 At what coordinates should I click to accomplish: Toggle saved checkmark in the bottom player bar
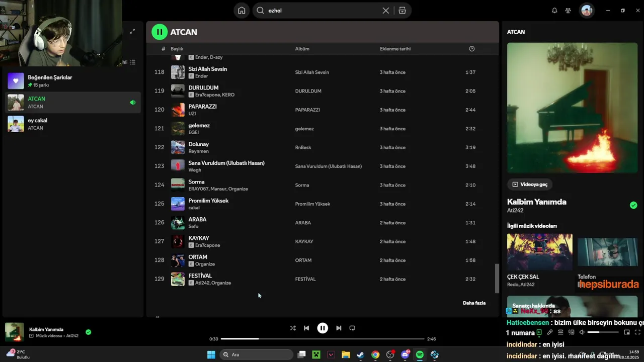(89, 332)
